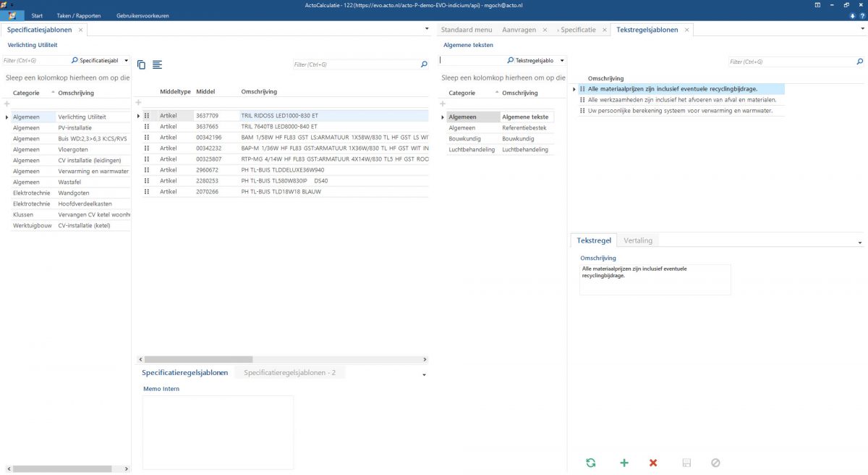The width and height of the screenshot is (868, 475).
Task: Open the right tab group dropdown arrow
Action: pyautogui.click(x=861, y=30)
